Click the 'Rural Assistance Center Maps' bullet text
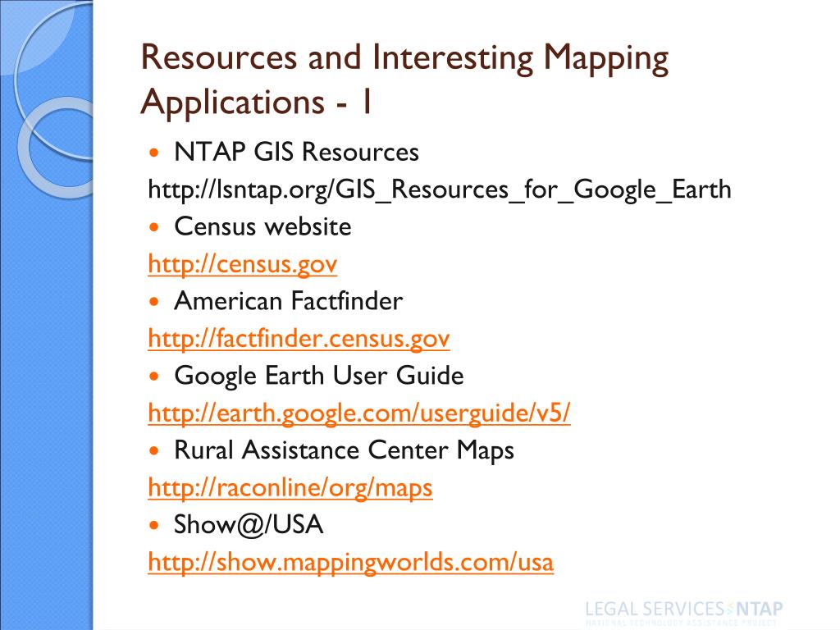This screenshot has width=840, height=630. [344, 450]
